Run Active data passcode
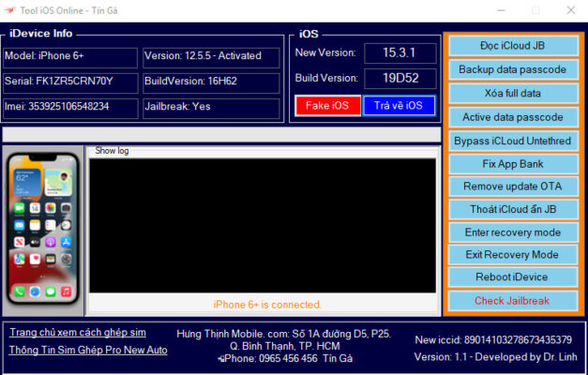The image size is (588, 375). point(513,117)
